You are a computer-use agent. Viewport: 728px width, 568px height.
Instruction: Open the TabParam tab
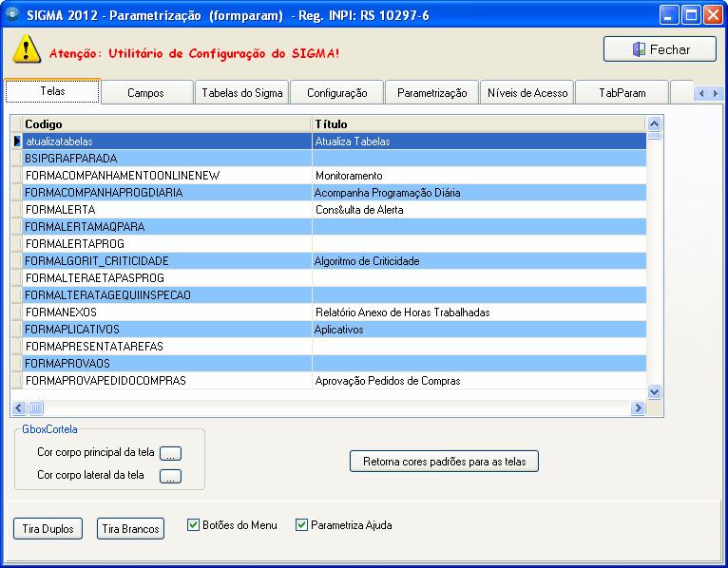[x=623, y=93]
